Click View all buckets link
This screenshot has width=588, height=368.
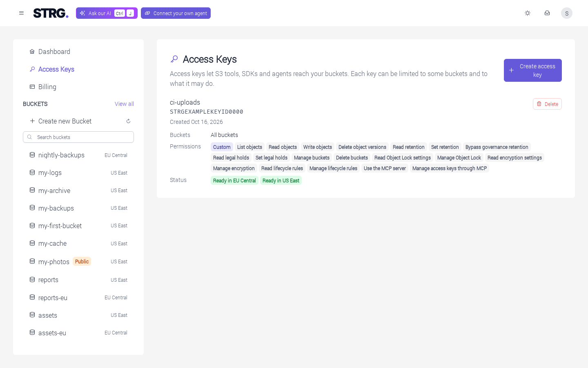124,104
